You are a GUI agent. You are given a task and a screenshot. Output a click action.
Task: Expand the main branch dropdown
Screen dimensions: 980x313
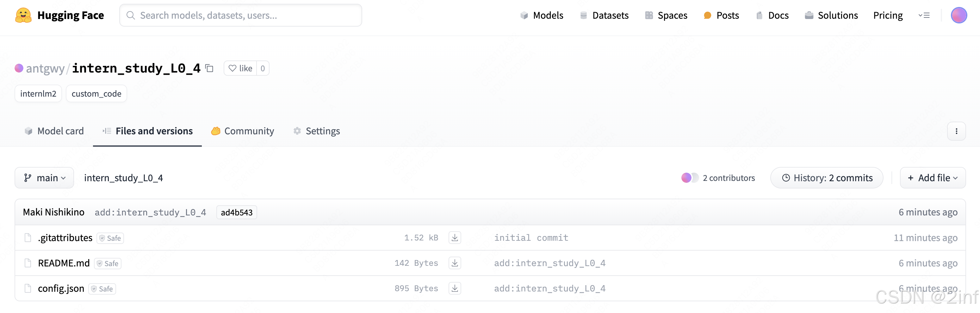click(45, 178)
